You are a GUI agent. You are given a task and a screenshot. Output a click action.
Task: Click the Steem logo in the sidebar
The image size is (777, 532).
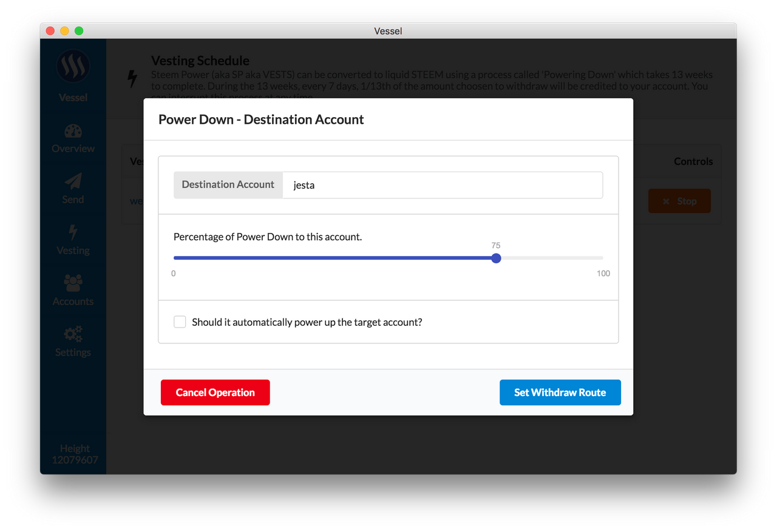[x=73, y=66]
